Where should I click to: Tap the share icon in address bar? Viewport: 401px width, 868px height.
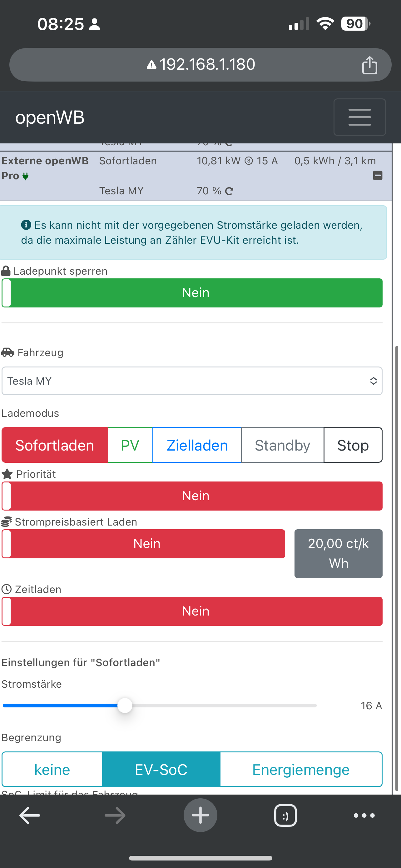point(369,65)
